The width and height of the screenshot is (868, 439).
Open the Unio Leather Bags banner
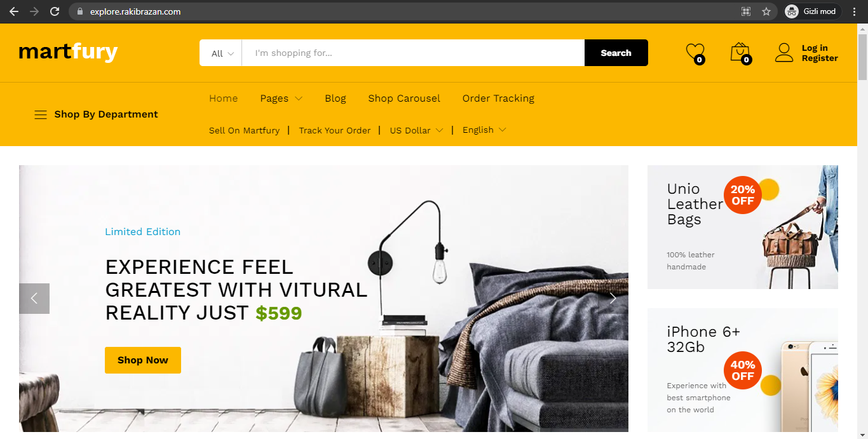743,227
